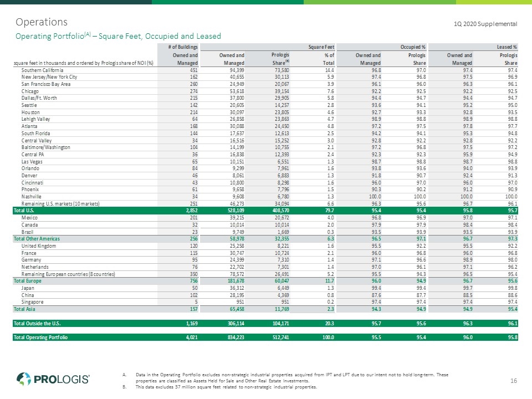Click the % of Total column header

[329, 59]
